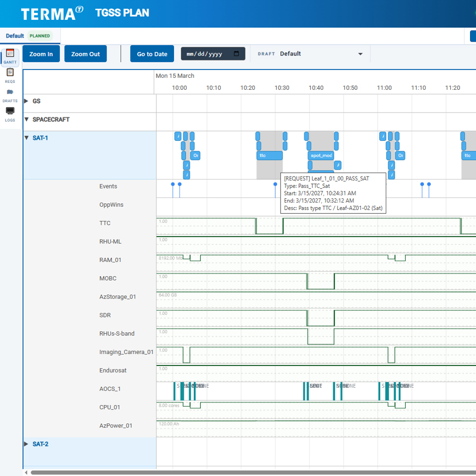This screenshot has height=476, width=476.
Task: Select the spot_mod task bar in SAT-1
Action: pos(321,155)
